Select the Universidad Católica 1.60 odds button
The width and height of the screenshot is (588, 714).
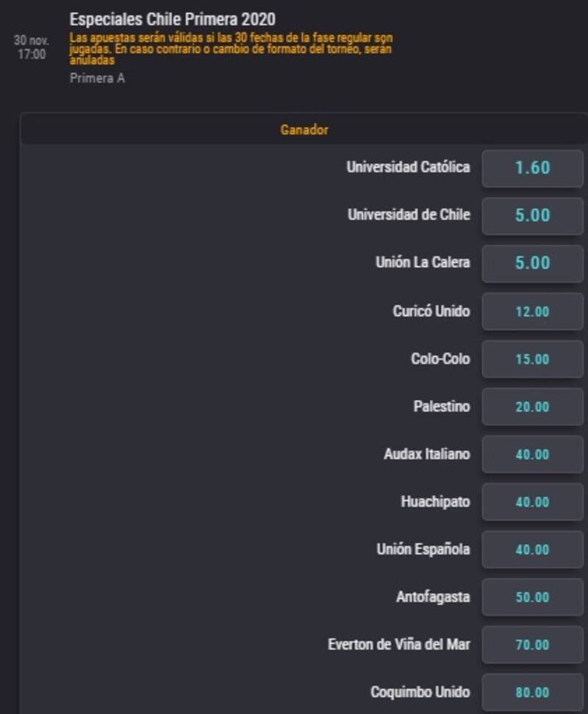532,168
